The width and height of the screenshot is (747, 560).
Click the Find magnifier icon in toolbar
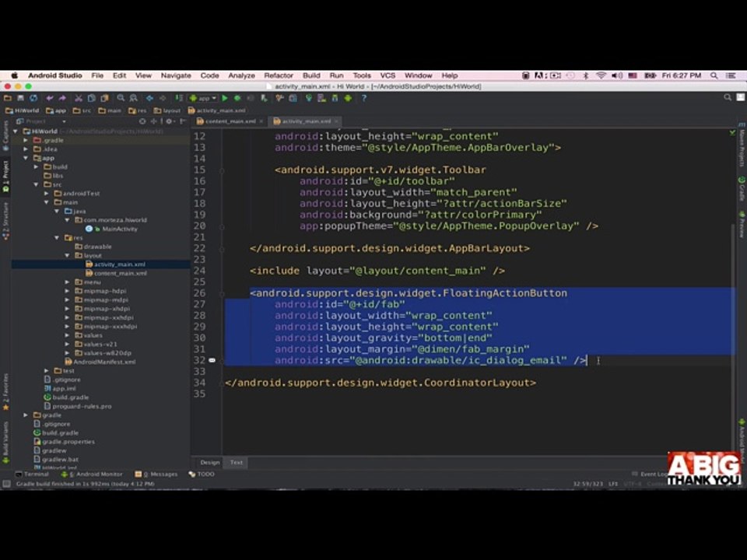coord(121,98)
